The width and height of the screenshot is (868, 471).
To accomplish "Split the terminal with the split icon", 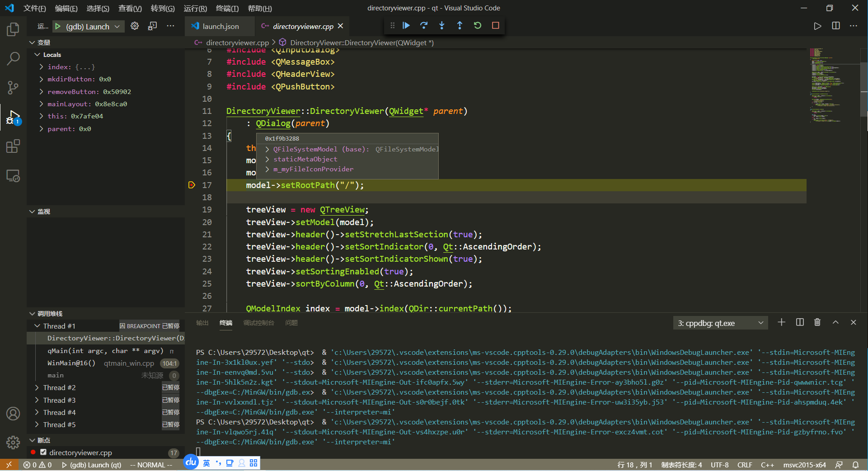I will 799,322.
